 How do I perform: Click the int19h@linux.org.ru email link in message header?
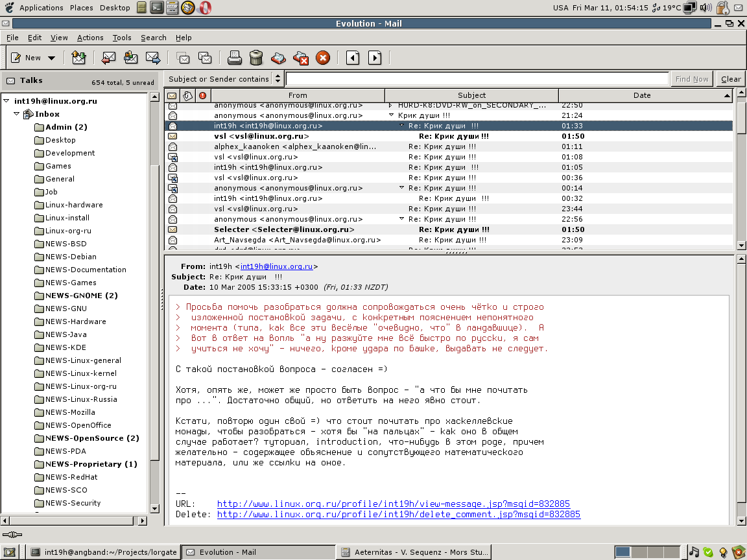(276, 266)
